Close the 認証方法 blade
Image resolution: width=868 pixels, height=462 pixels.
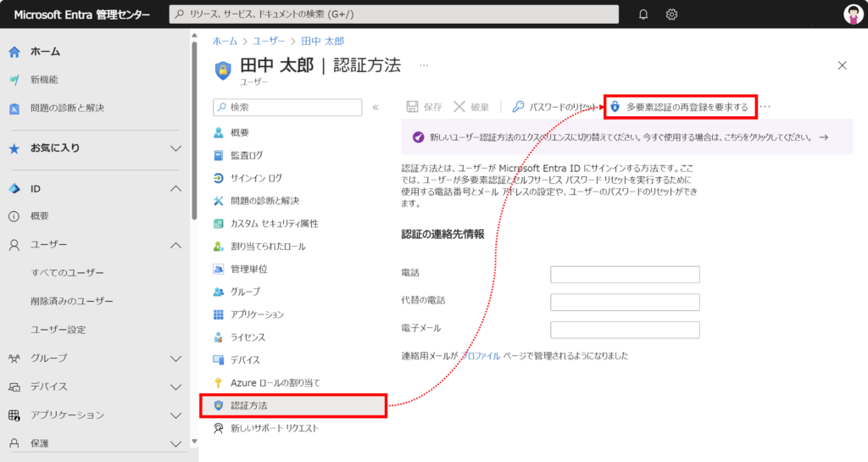842,65
